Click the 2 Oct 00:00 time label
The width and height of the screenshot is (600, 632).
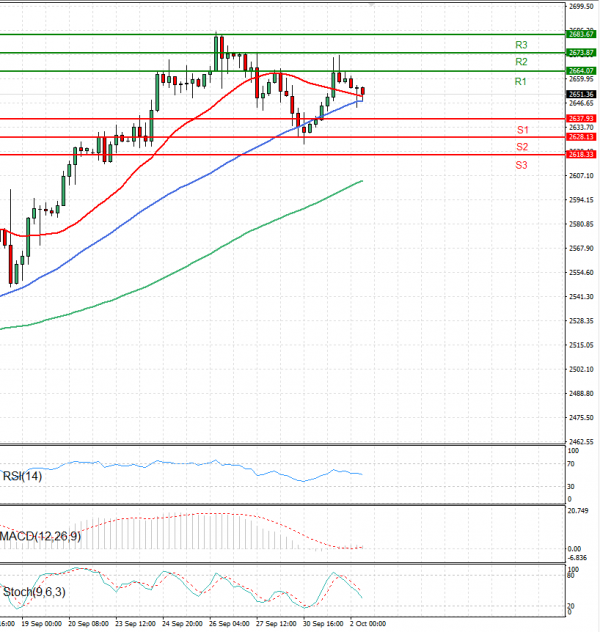[x=368, y=624]
